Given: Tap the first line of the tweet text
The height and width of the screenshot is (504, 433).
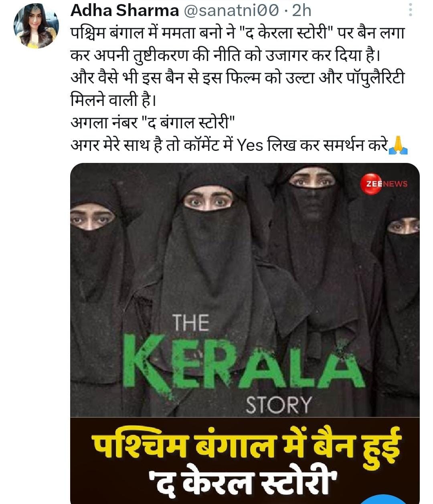Looking at the screenshot, I should (x=237, y=33).
